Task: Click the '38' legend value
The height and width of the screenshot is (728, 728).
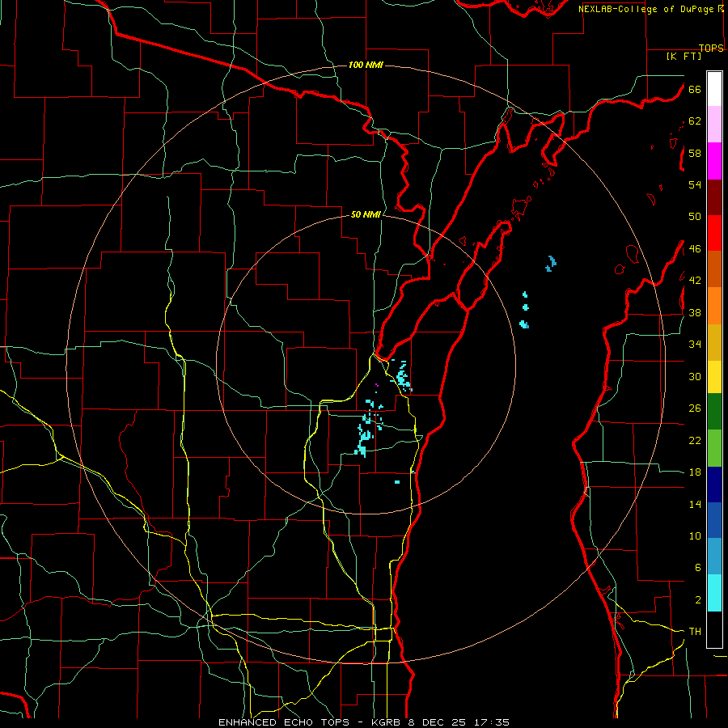Action: tap(695, 313)
